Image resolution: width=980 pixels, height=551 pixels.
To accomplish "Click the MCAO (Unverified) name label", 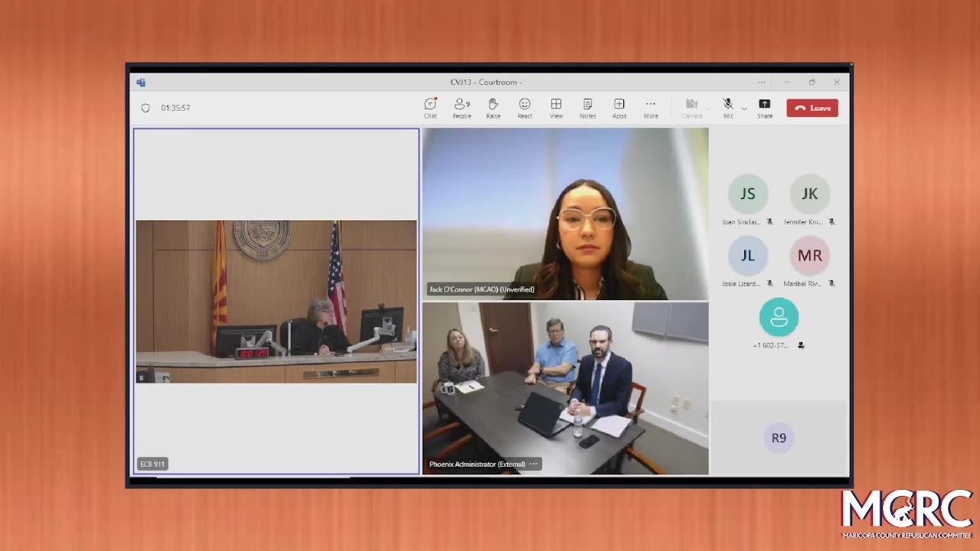I will tap(482, 289).
